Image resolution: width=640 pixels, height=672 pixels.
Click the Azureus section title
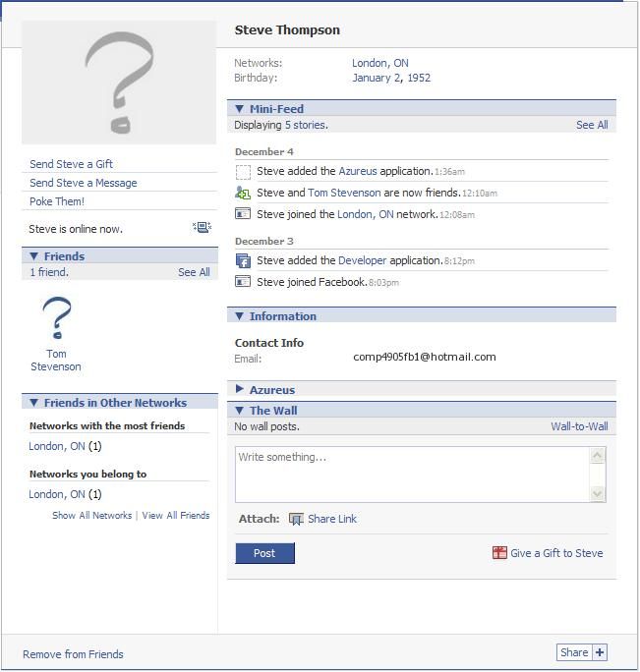[272, 390]
